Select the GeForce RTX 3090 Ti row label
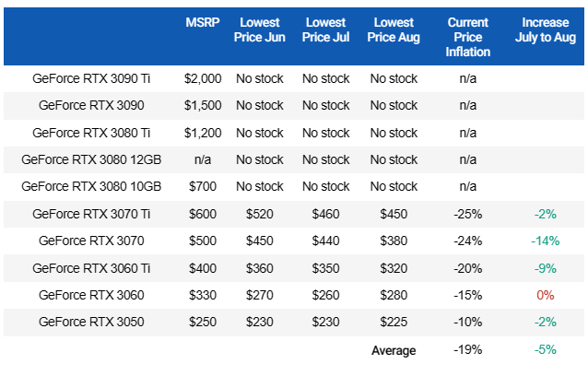The width and height of the screenshot is (588, 376). point(91,79)
